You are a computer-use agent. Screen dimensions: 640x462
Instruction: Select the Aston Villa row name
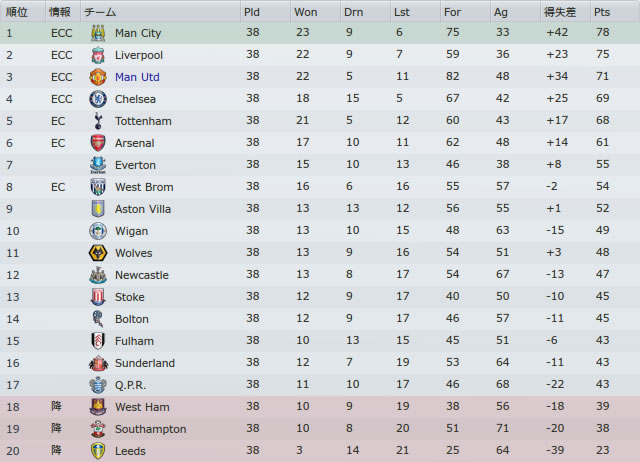[x=143, y=209]
